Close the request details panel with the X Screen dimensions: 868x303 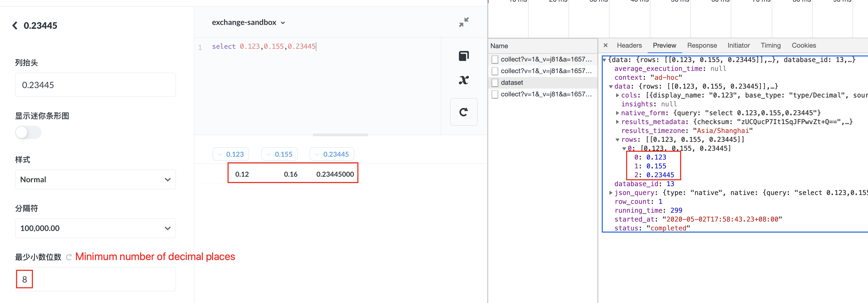[606, 45]
